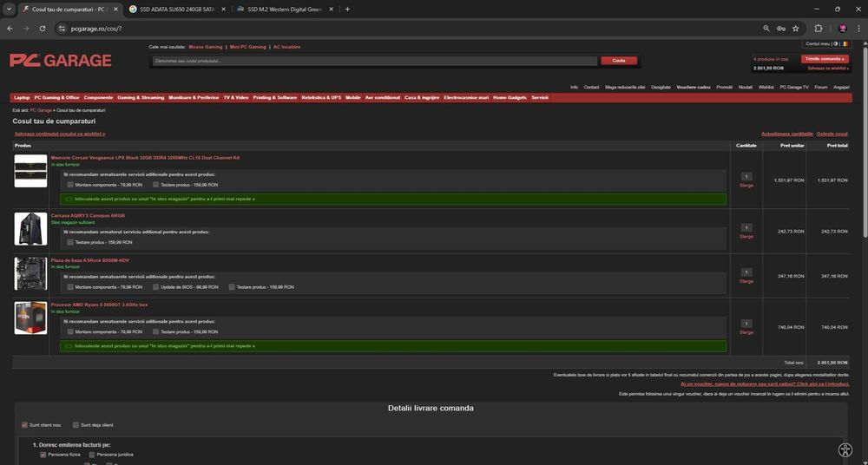868x465 pixels.
Task: Open the PC Gaming & Office menu
Action: click(57, 97)
